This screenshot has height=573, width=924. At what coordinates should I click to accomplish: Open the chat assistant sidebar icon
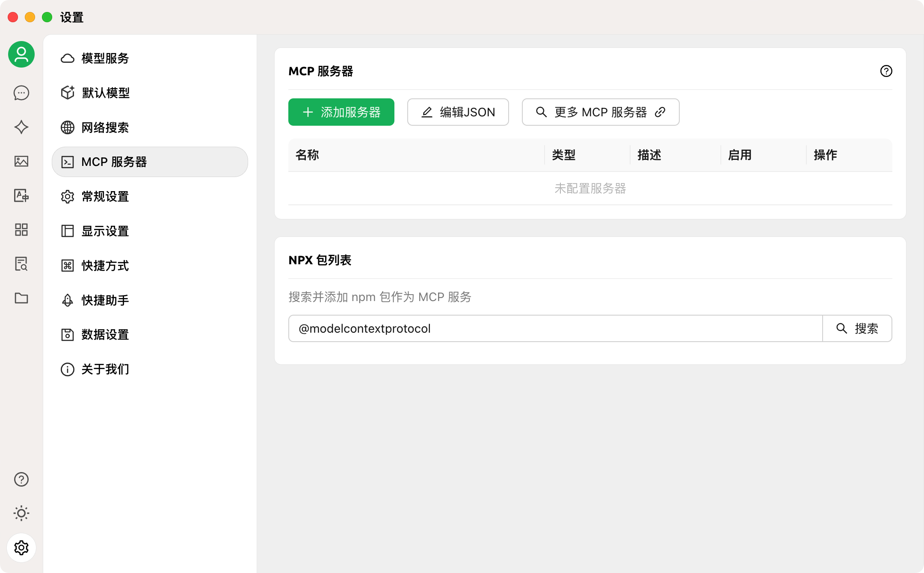(x=21, y=93)
